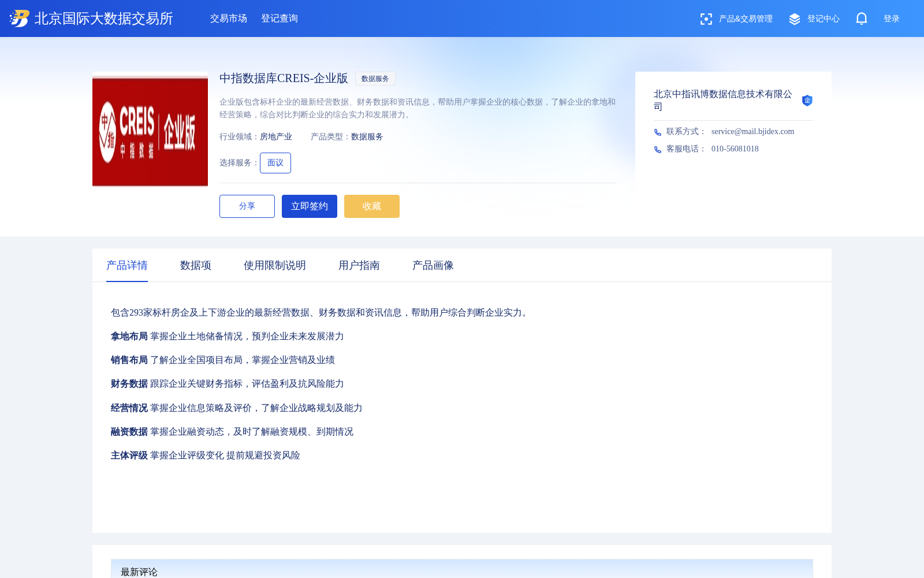Click the 财务数据 heading
The image size is (924, 578).
click(x=129, y=384)
